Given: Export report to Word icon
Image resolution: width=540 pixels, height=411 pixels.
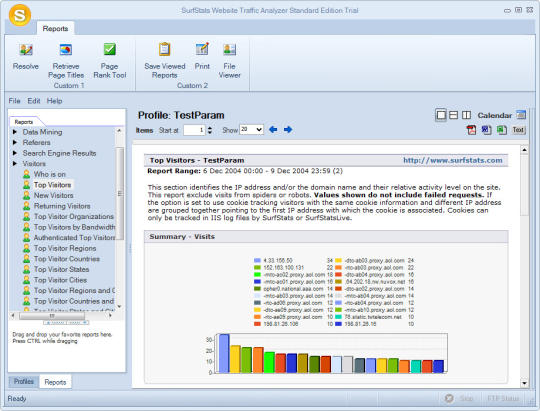Looking at the screenshot, I should tap(486, 130).
